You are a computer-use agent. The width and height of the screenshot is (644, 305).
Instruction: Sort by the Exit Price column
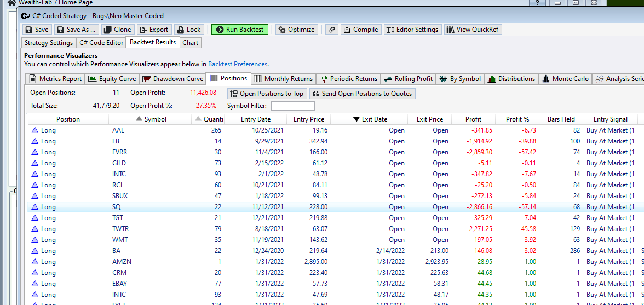[429, 119]
